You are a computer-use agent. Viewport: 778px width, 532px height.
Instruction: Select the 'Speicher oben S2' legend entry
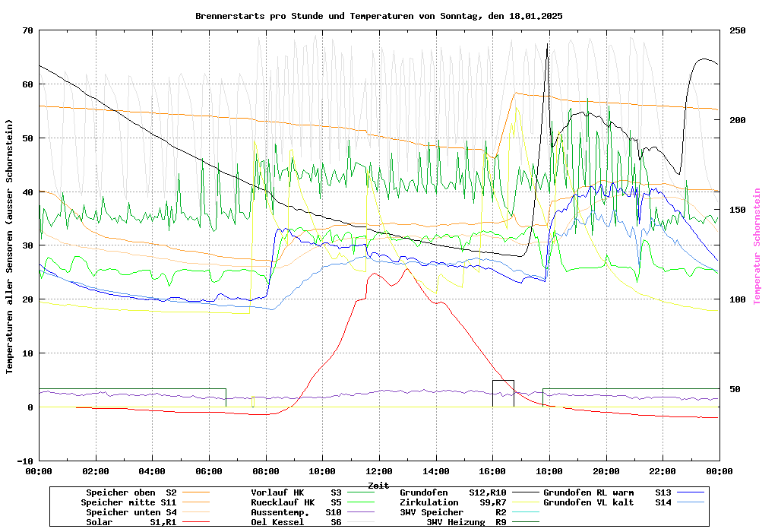[131, 492]
